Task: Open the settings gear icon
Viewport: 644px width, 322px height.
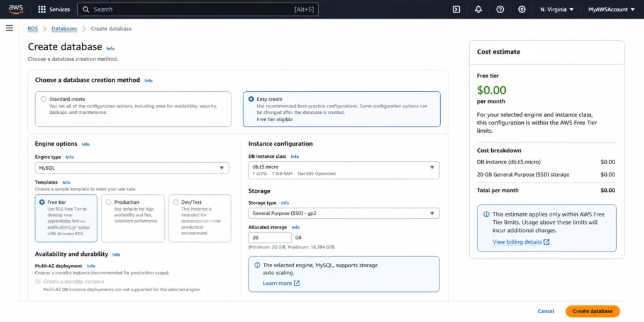Action: 521,9
